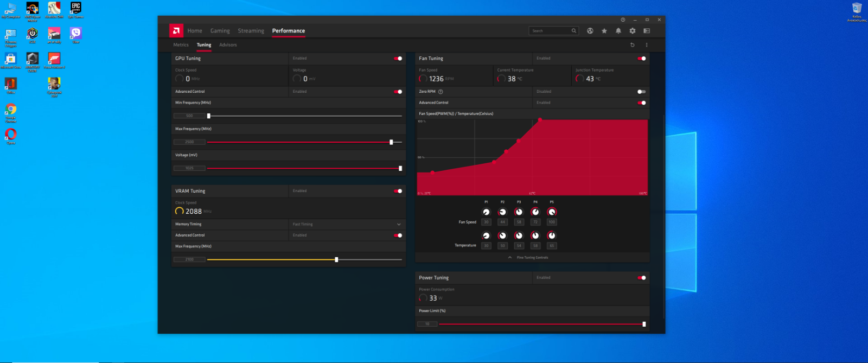Image resolution: width=868 pixels, height=363 pixels.
Task: Go to the Streaming tab
Action: click(251, 31)
